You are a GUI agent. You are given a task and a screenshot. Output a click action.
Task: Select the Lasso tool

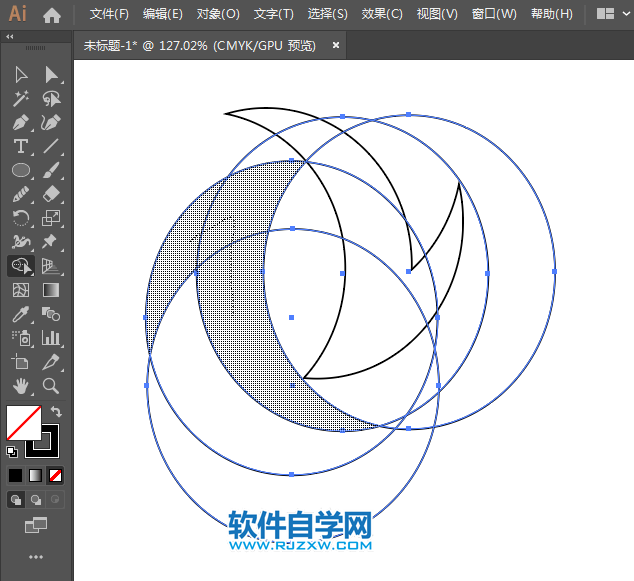point(51,99)
